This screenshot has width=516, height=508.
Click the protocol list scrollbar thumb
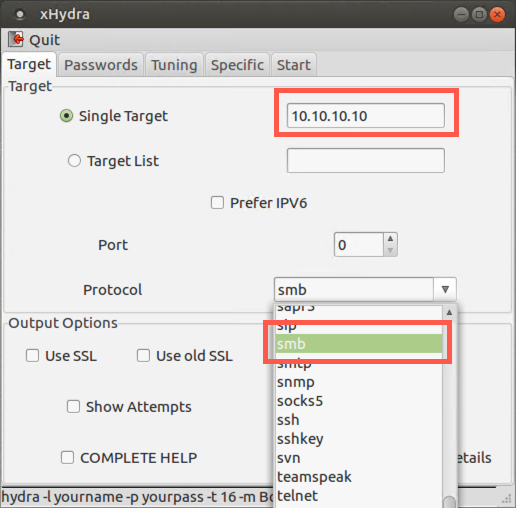450,502
